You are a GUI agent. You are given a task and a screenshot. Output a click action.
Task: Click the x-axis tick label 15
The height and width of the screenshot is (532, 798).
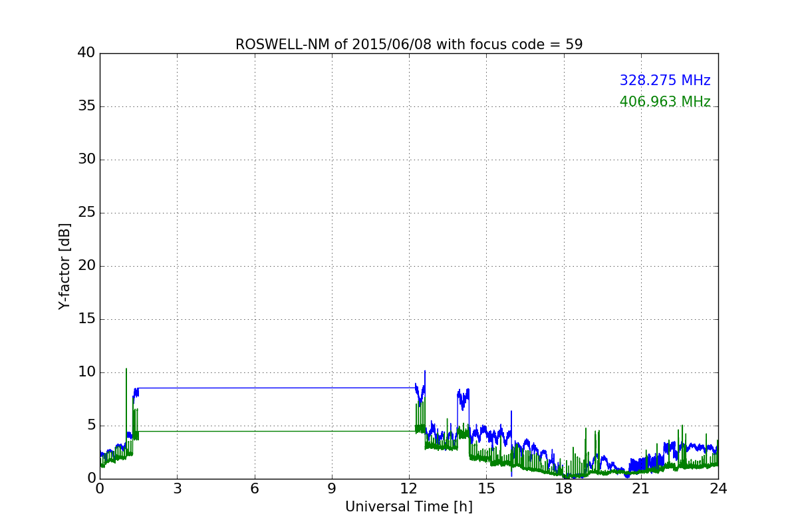[486, 489]
